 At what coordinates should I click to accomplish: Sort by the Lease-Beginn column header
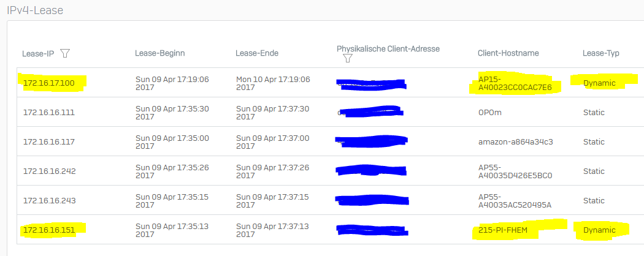159,53
